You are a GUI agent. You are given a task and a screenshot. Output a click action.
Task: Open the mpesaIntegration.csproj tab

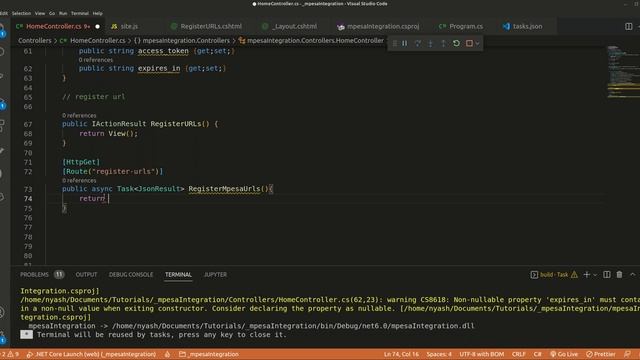383,26
